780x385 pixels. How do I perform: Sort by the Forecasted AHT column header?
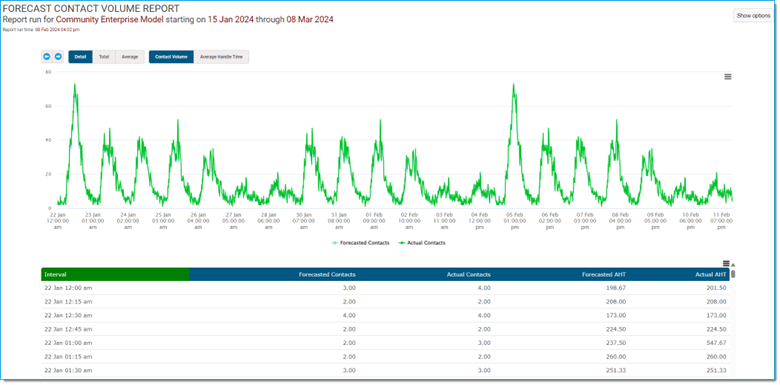(x=603, y=274)
